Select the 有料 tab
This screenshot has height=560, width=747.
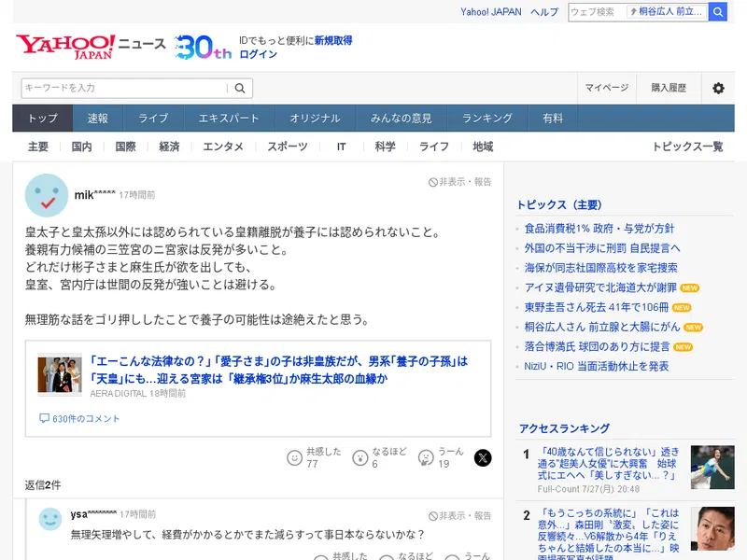[x=553, y=119]
